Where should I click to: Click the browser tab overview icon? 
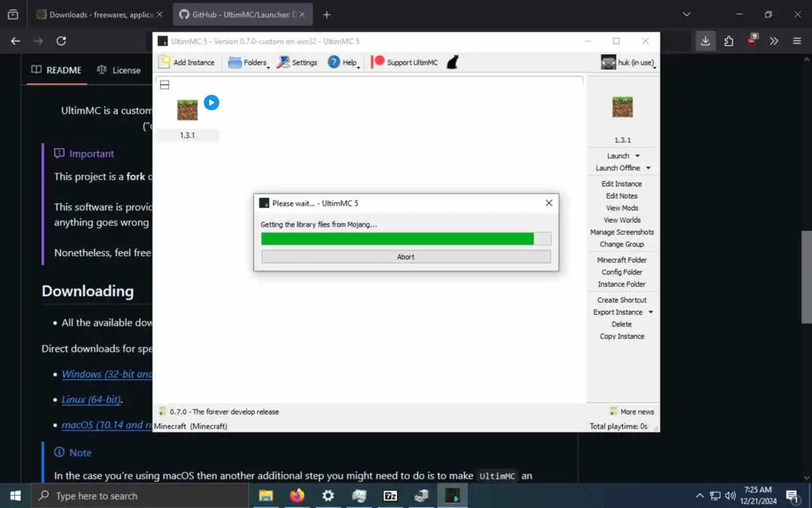(x=13, y=15)
